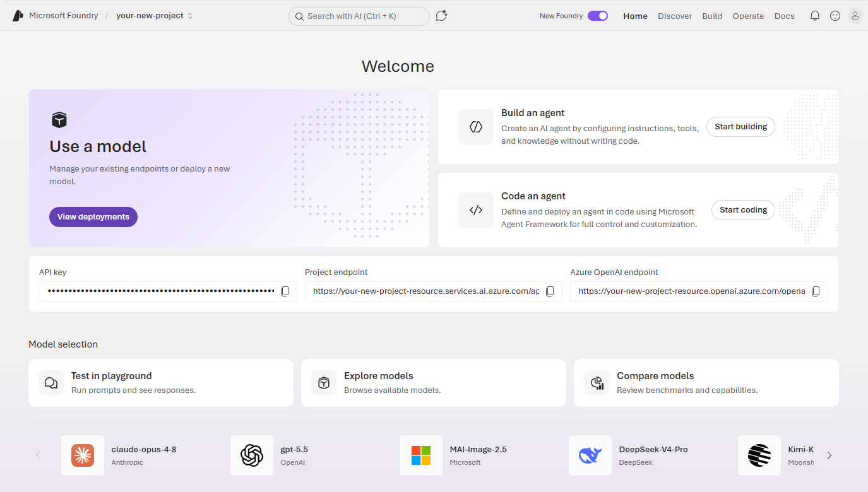868x492 pixels.
Task: Select the MAI-Image-2.5 model name
Action: [x=479, y=450]
